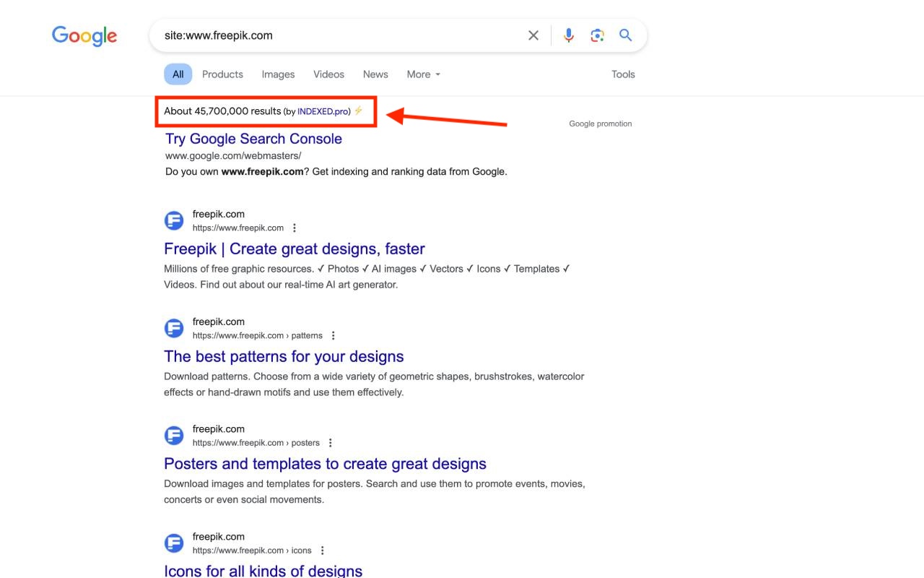Image resolution: width=924 pixels, height=578 pixels.
Task: Open The best patterns for your designs
Action: pyautogui.click(x=284, y=356)
